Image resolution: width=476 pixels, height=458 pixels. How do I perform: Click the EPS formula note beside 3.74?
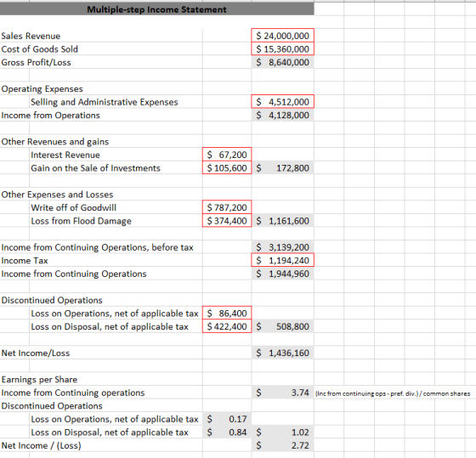[x=393, y=393]
